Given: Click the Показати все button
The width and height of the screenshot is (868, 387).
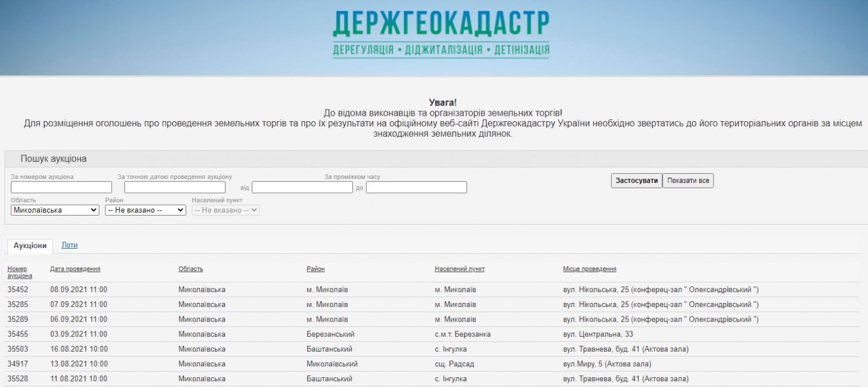Looking at the screenshot, I should (687, 181).
